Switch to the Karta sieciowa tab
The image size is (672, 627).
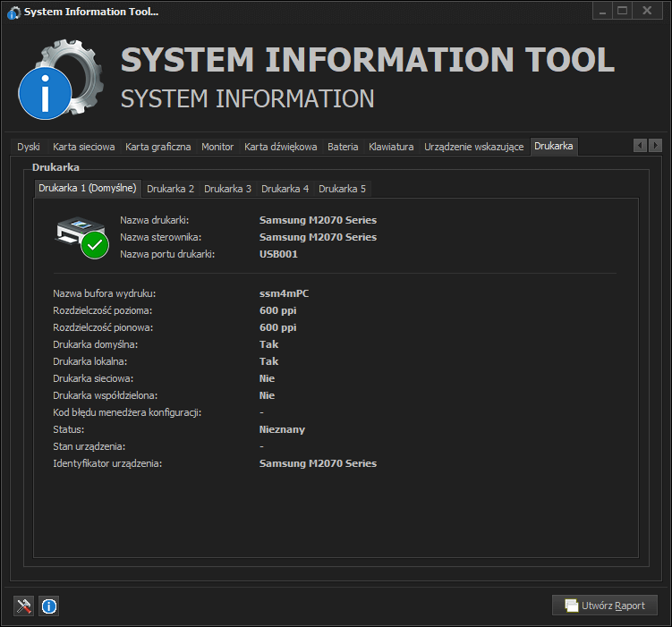(x=83, y=147)
